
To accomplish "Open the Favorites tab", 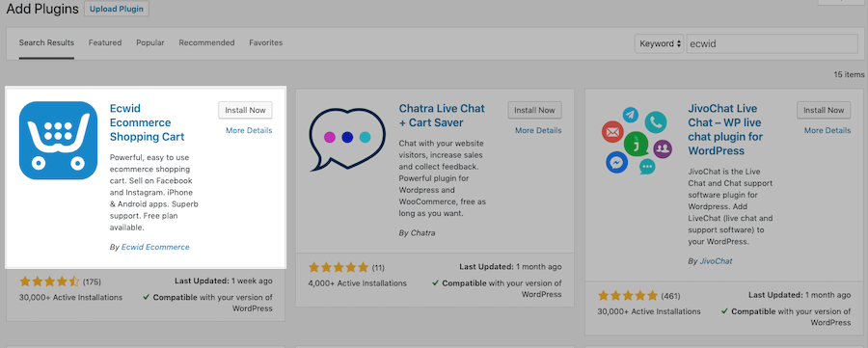I will (266, 42).
